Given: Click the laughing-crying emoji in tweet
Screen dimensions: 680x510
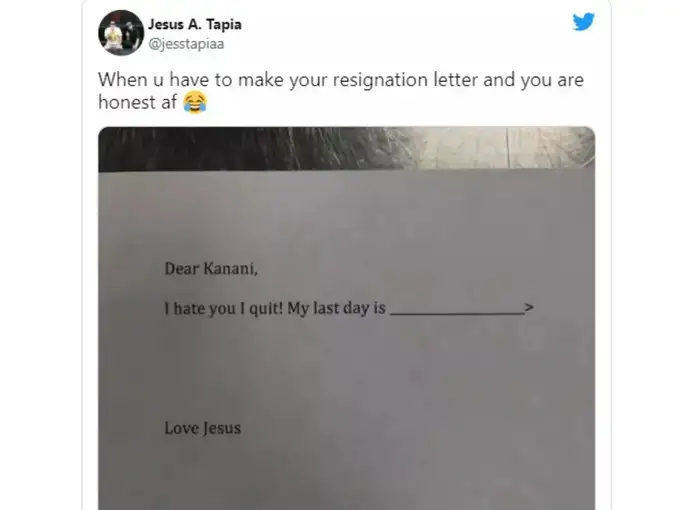Looking at the screenshot, I should pyautogui.click(x=195, y=102).
